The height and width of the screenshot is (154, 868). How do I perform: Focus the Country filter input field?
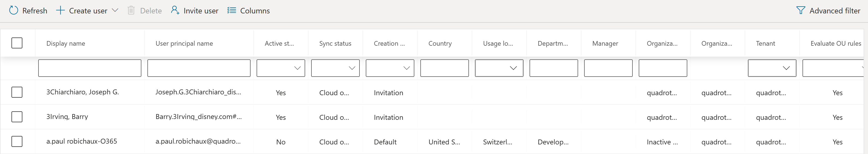[444, 68]
